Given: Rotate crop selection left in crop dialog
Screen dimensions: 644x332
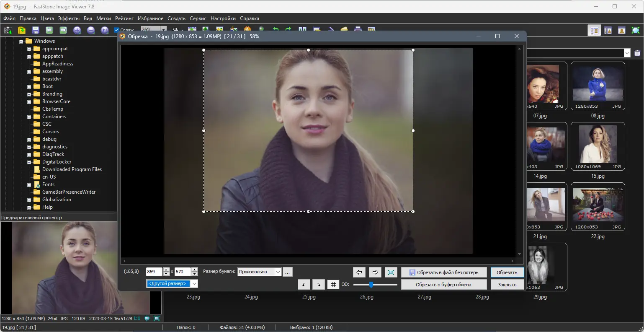Looking at the screenshot, I should click(304, 285).
